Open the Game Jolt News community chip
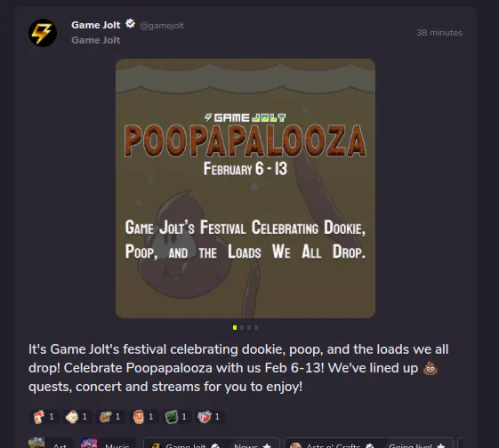This screenshot has width=499, height=448. 212,444
